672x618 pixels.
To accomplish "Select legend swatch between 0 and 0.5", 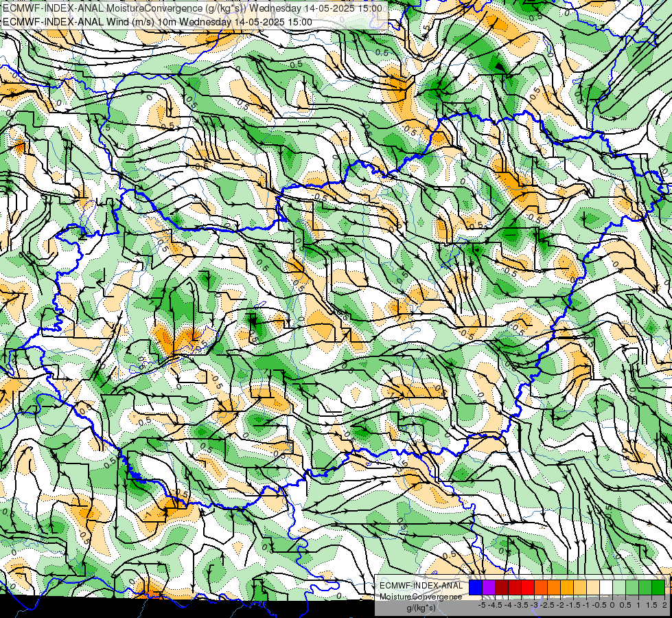I will coord(619,587).
